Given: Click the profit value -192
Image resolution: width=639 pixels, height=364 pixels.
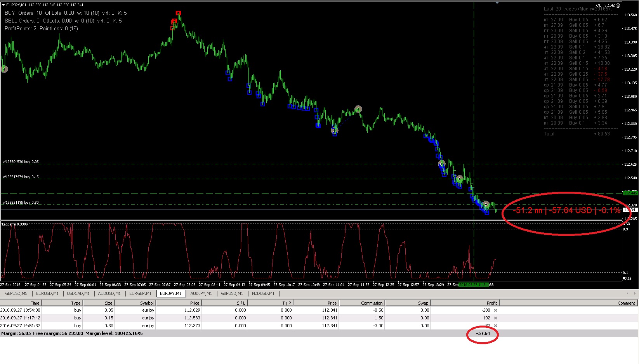Looking at the screenshot, I should [486, 318].
